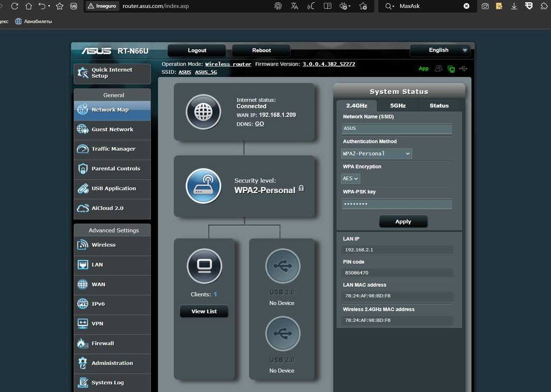
Task: Click the Parental Controls shield icon
Action: [82, 169]
